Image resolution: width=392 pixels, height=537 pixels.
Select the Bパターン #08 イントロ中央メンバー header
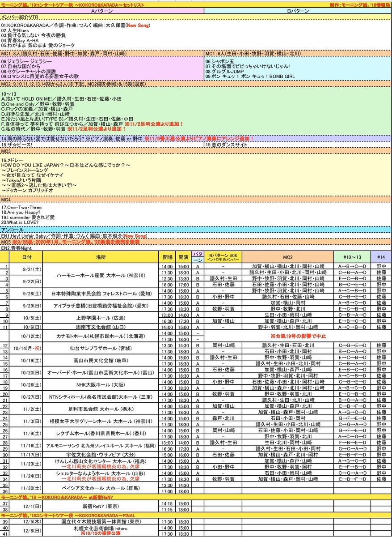coord(223,257)
